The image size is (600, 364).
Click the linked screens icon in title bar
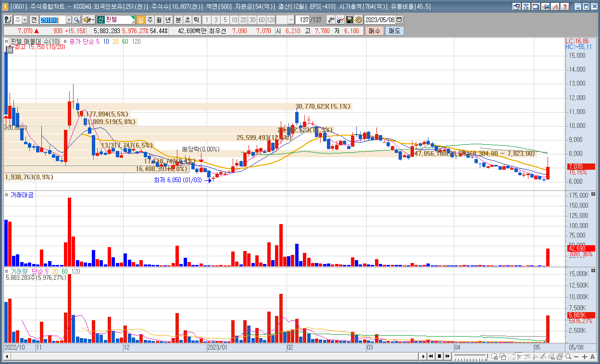516,7
